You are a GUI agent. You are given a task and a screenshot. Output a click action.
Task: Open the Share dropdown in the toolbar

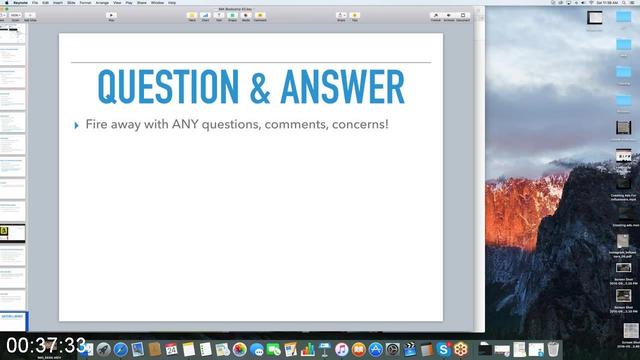[x=341, y=16]
